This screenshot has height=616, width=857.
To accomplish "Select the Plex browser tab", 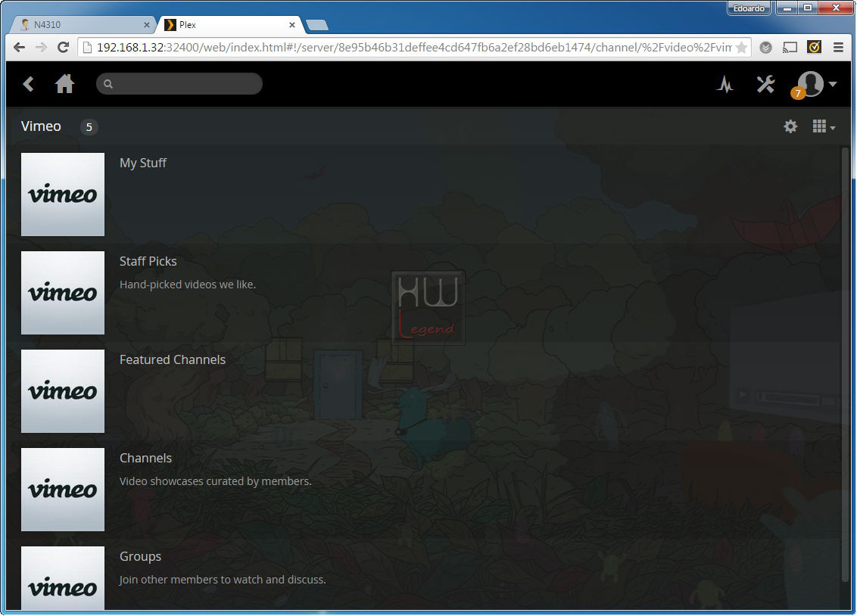I will (x=229, y=24).
